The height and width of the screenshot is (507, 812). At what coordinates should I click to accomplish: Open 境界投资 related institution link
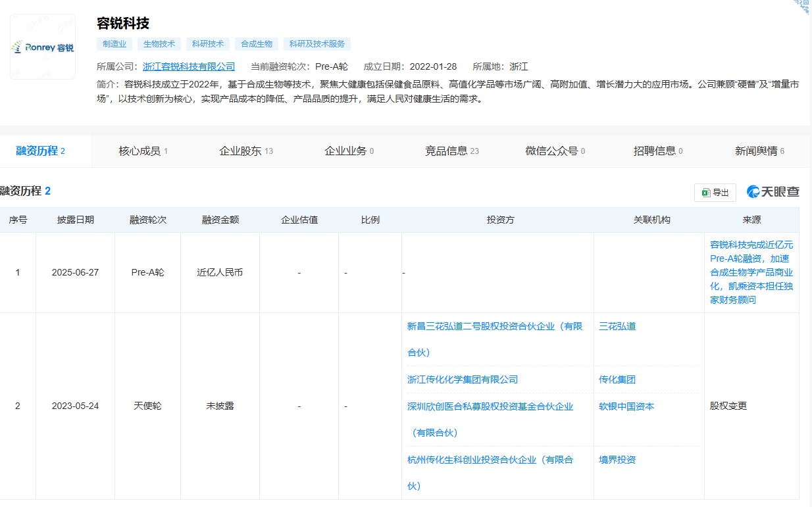[617, 460]
